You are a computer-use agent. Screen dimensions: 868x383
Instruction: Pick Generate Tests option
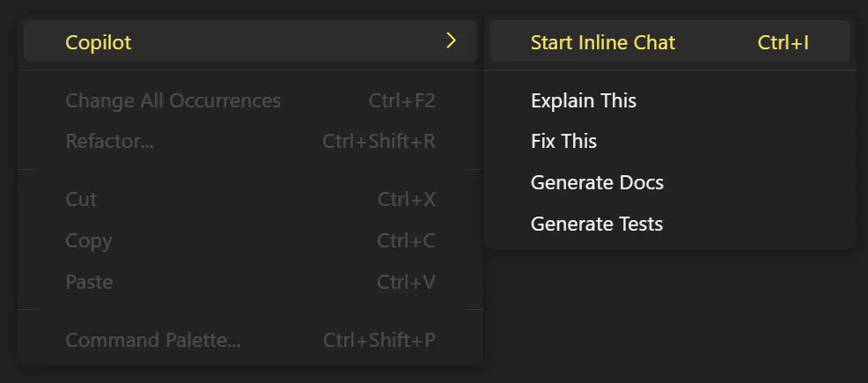click(596, 224)
